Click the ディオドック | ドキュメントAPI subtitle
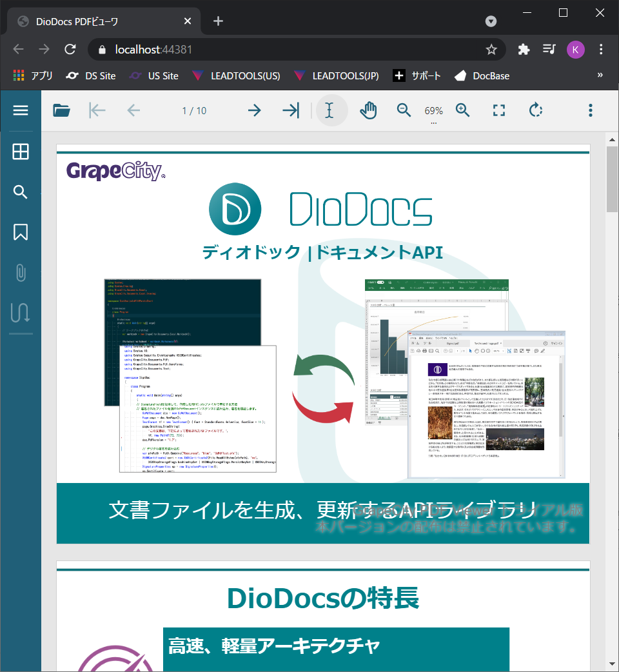619x672 pixels. (322, 252)
